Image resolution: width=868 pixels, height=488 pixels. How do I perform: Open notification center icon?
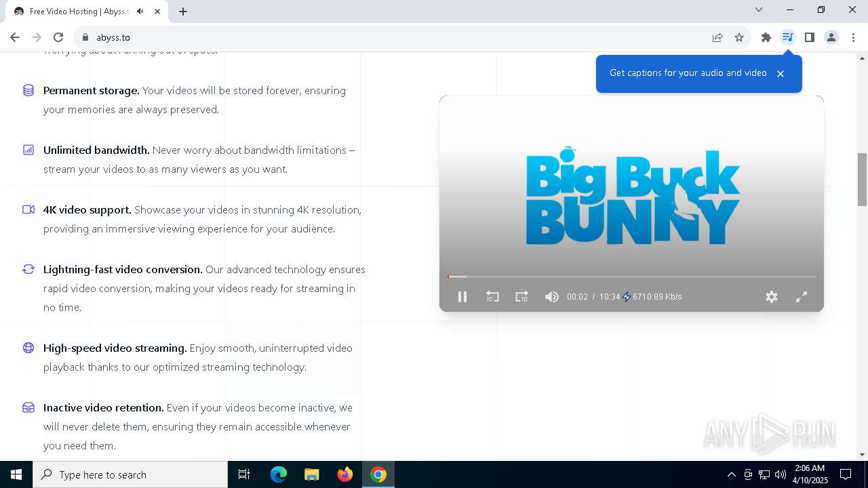point(846,474)
